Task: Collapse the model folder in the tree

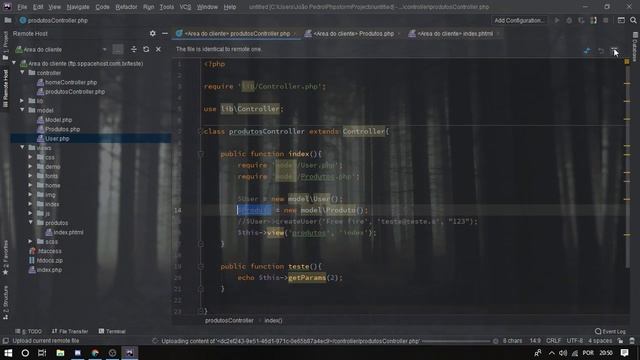Action: point(22,110)
